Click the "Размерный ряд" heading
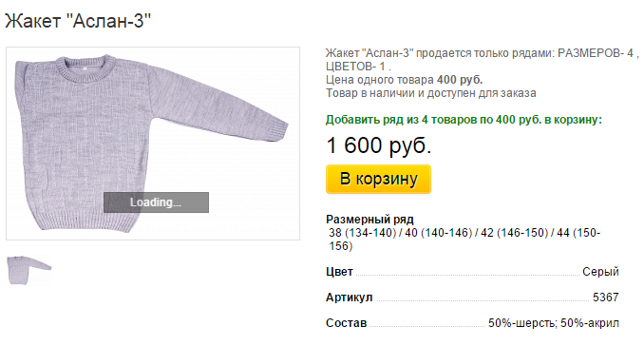The width and height of the screenshot is (644, 346). point(369,220)
